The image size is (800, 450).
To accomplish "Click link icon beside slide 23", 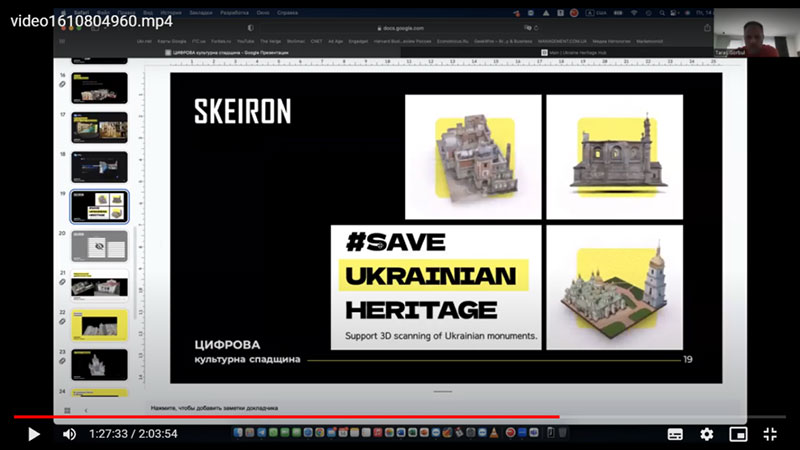I will point(62,361).
